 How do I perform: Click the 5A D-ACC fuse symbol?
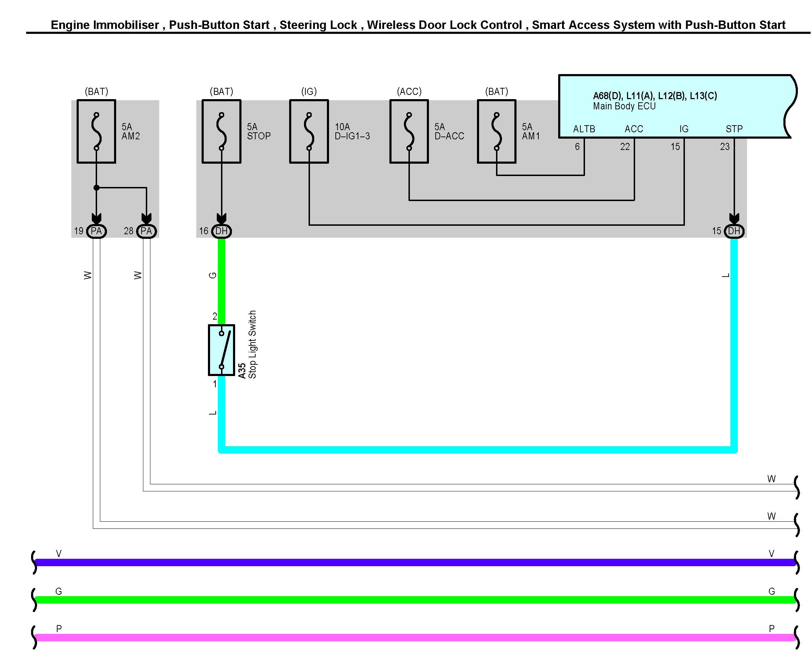pos(409,131)
